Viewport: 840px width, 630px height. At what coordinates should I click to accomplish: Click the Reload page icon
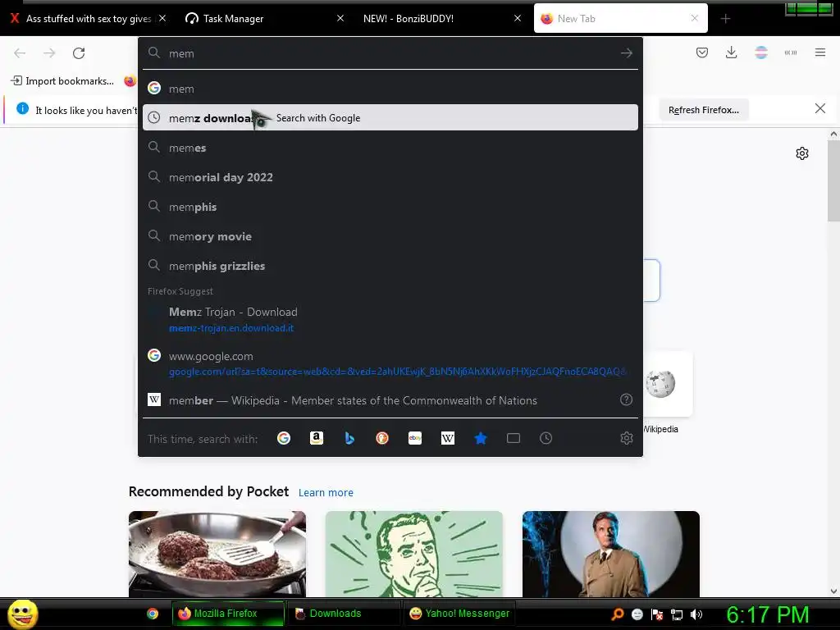pos(79,53)
